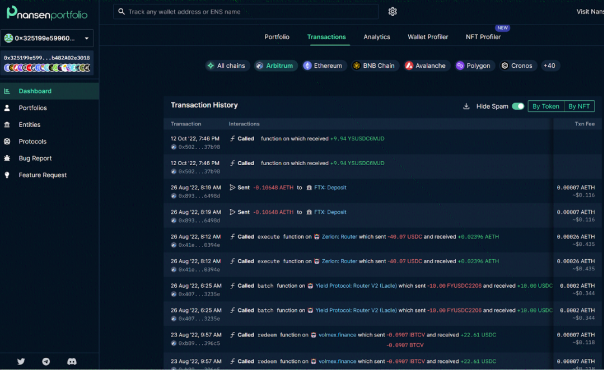Filter by All chains
604x370 pixels.
click(x=227, y=66)
